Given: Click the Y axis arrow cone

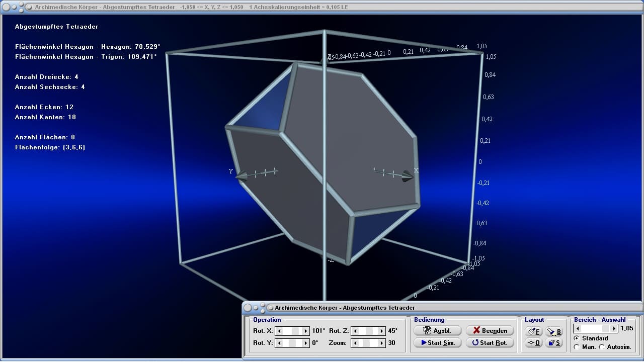Looking at the screenshot, I should click(x=242, y=176).
